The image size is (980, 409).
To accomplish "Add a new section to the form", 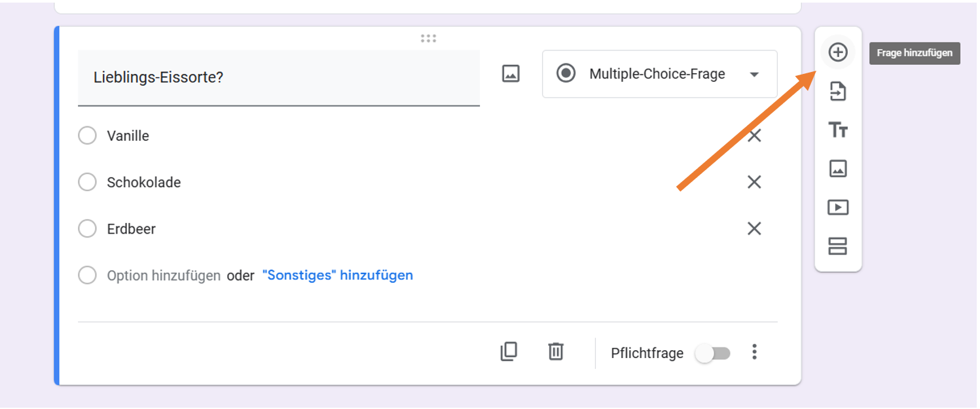I will click(838, 246).
